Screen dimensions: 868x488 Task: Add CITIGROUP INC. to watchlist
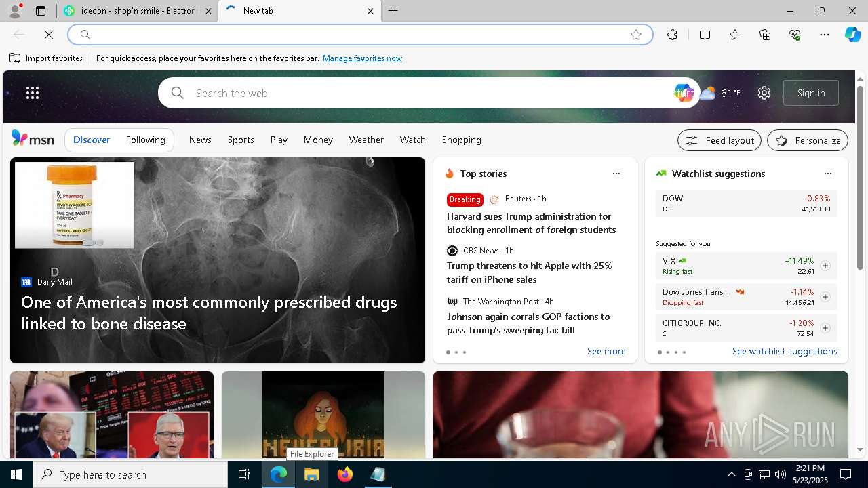[x=825, y=328]
